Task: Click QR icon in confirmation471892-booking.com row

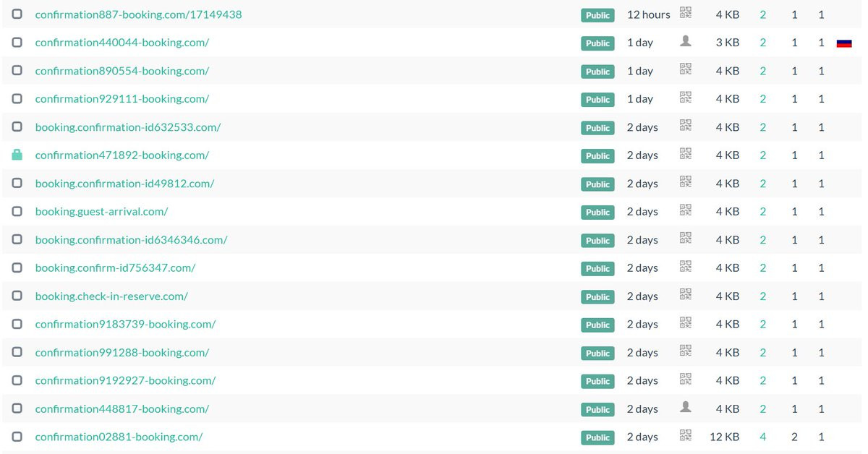Action: click(x=686, y=154)
